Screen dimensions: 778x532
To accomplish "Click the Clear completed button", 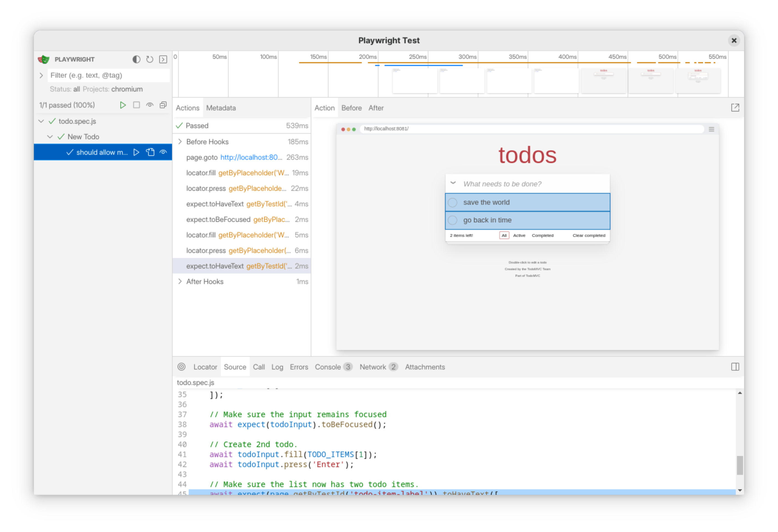I will (x=589, y=235).
